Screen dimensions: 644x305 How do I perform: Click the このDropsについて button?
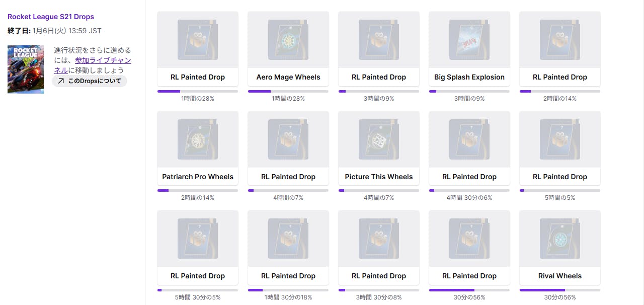(90, 81)
